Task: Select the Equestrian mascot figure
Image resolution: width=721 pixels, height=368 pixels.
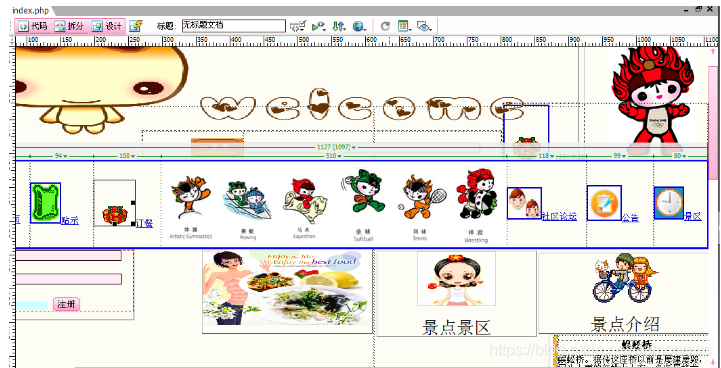Action: coord(304,201)
